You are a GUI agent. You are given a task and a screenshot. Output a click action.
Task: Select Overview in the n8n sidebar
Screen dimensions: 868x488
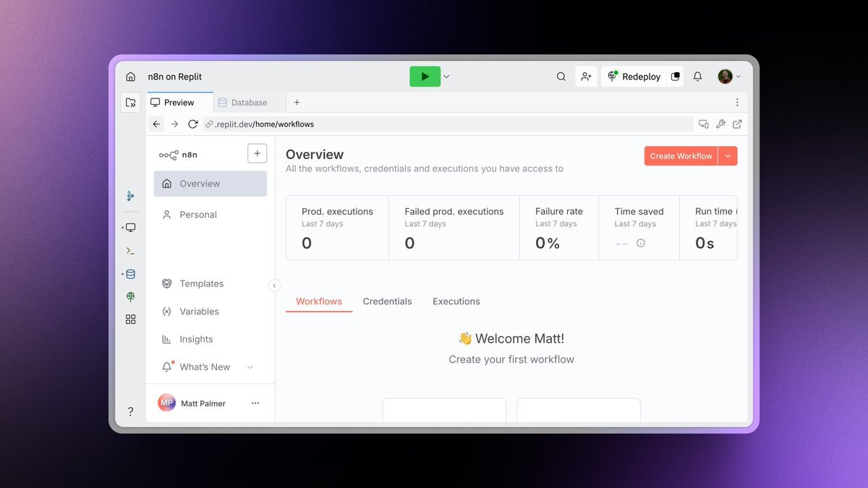click(x=210, y=184)
